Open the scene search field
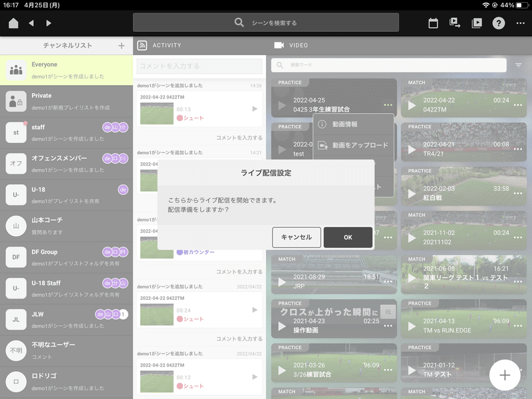Screen dimensions: 532x399 click(265, 23)
